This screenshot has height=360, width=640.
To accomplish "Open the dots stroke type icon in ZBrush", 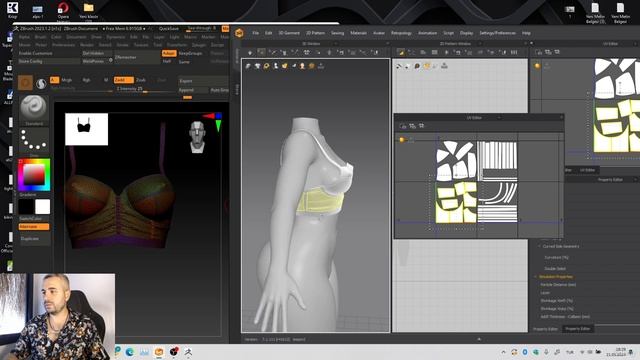I will point(34,140).
